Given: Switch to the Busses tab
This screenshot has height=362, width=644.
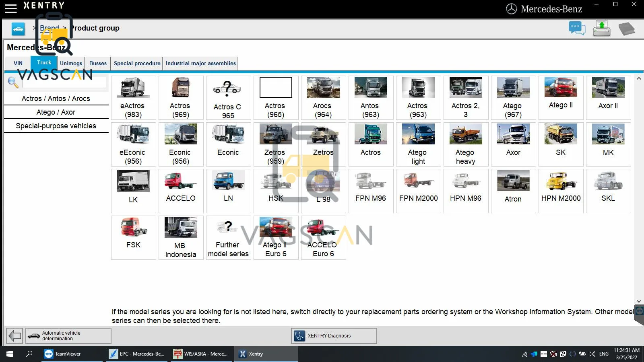Looking at the screenshot, I should 98,63.
